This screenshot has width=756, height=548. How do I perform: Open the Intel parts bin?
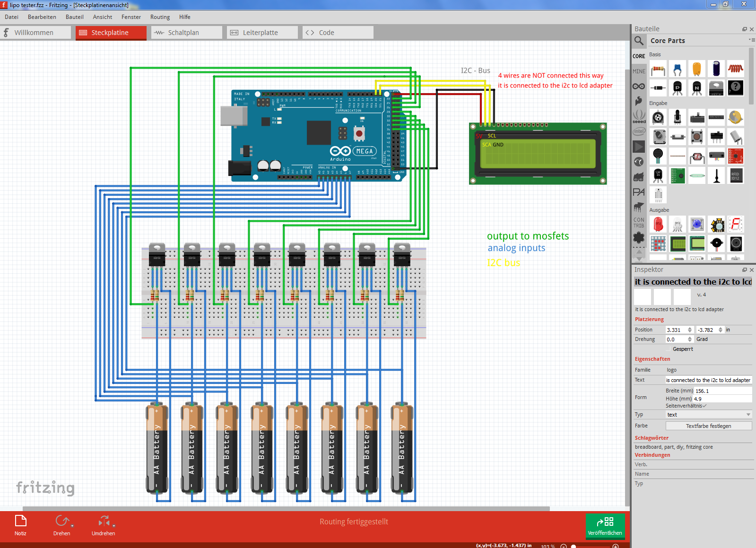[x=639, y=131]
